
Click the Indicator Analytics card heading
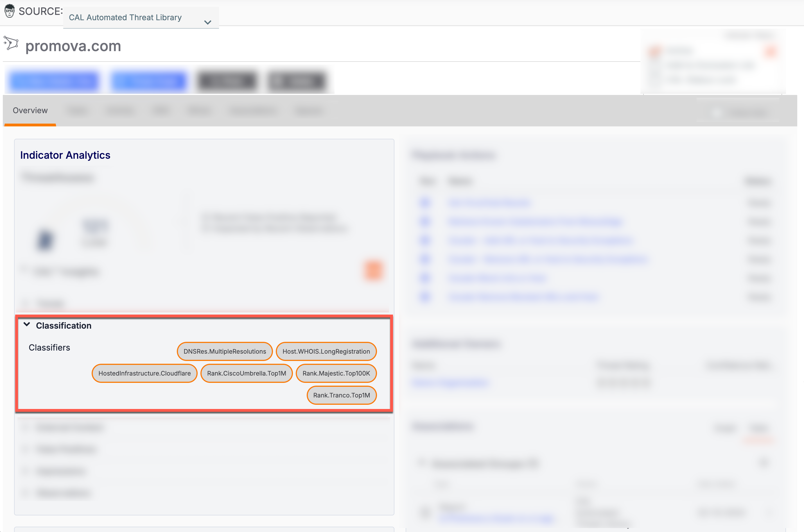pyautogui.click(x=65, y=155)
